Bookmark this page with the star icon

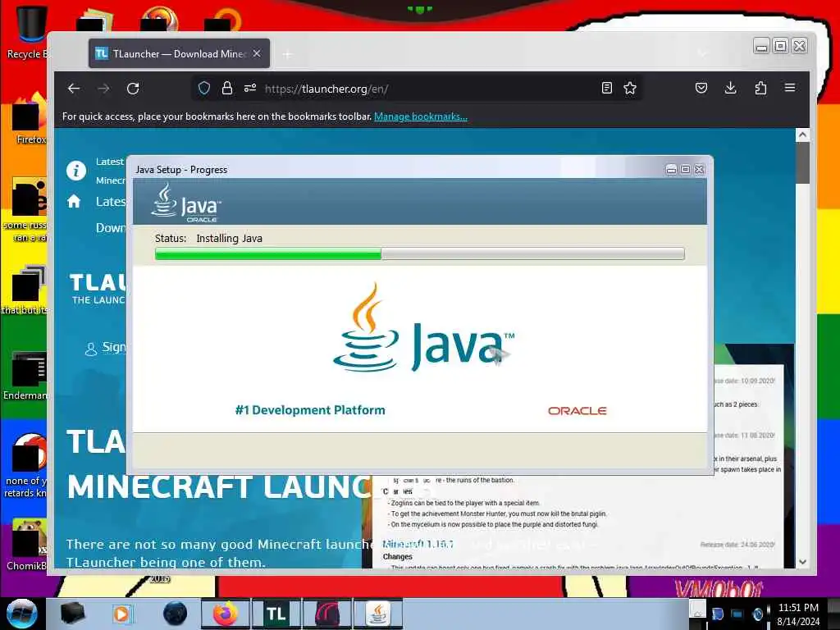(x=630, y=88)
